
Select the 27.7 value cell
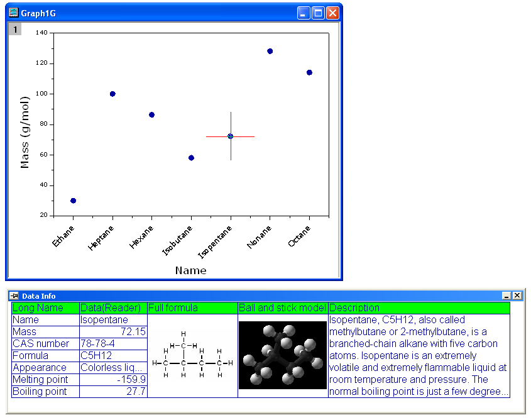pyautogui.click(x=114, y=392)
